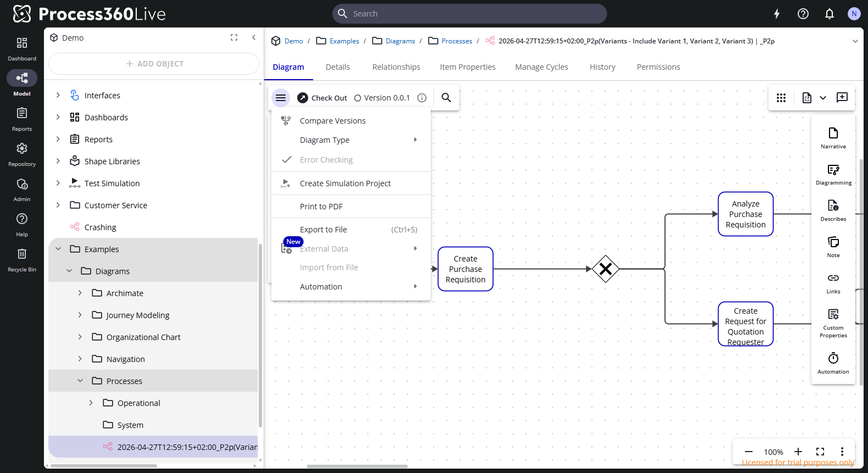Open the Diagram Type submenu
This screenshot has width=868, height=473.
click(350, 140)
